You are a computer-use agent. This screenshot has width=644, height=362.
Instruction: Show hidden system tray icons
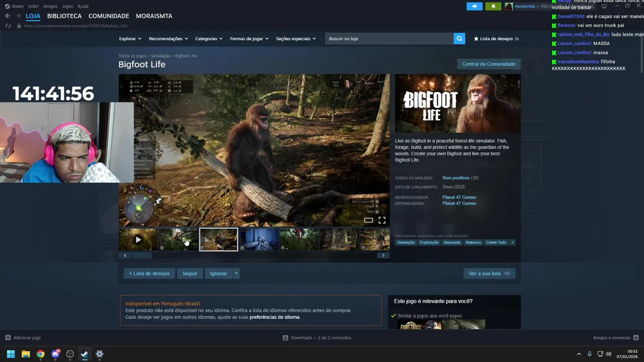(579, 354)
